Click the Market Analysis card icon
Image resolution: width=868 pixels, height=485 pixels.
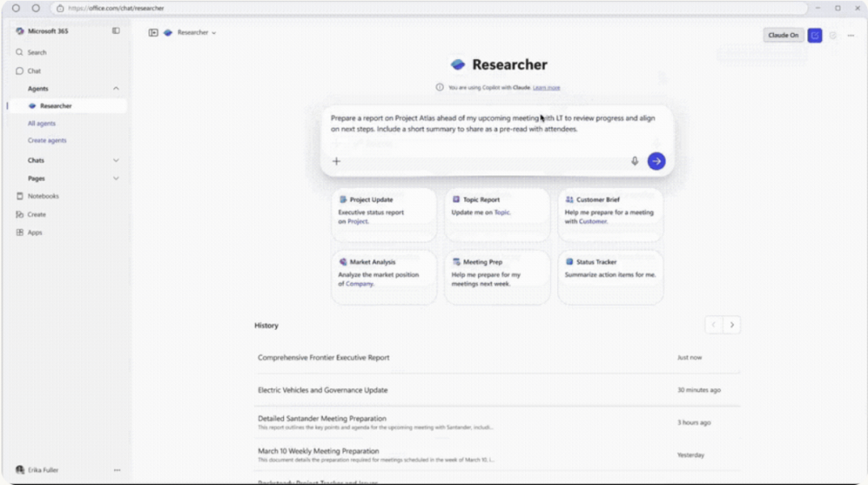coord(343,261)
